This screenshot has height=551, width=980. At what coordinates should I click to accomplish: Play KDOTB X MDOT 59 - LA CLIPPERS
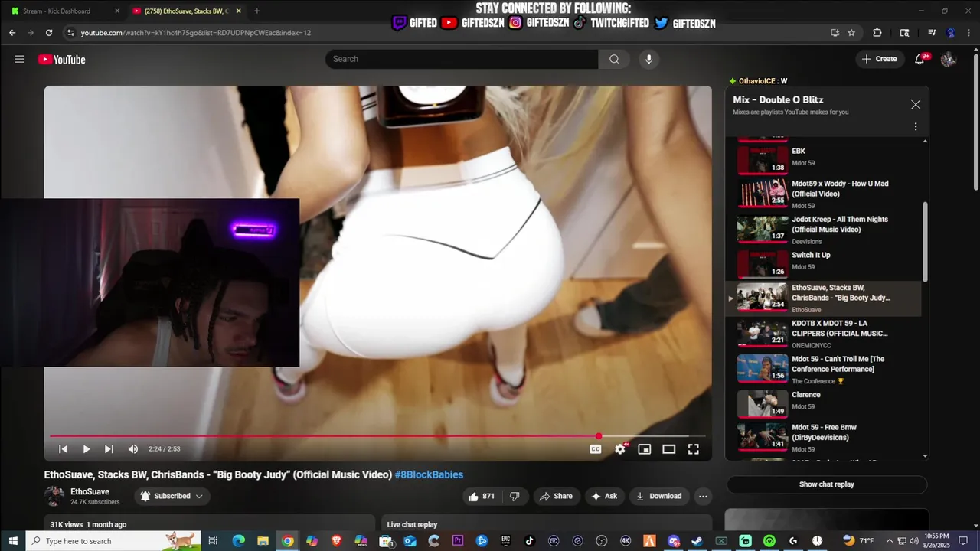(x=824, y=333)
